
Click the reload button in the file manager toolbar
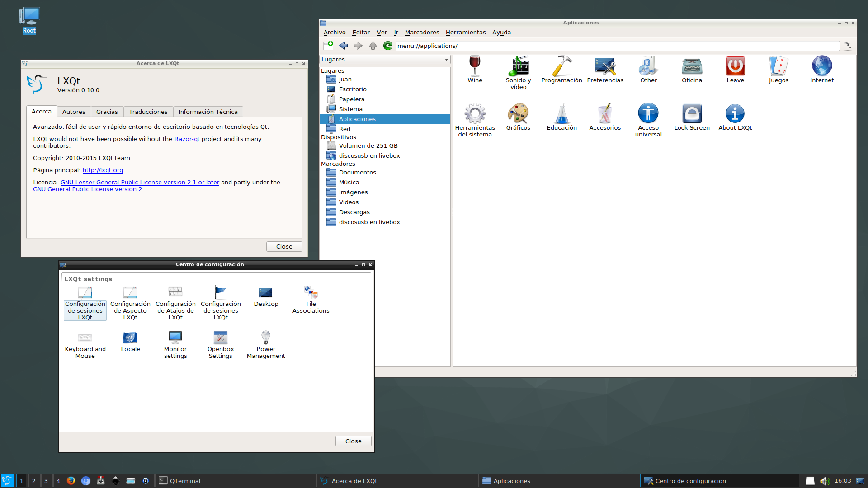pyautogui.click(x=387, y=46)
